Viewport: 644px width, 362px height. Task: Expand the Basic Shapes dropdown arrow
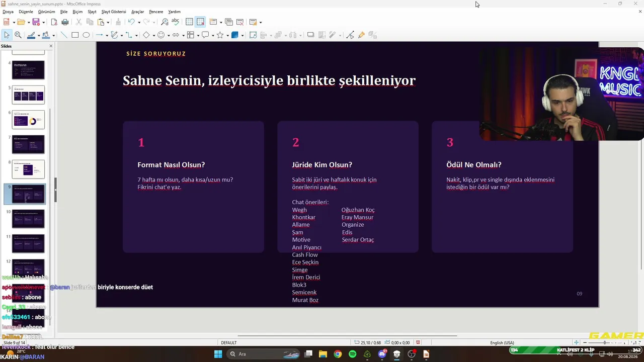tap(153, 35)
